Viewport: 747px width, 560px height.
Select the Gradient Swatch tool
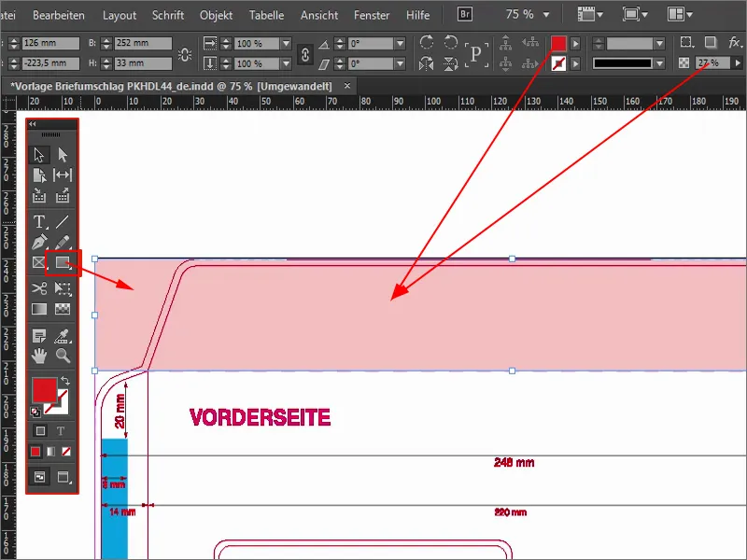[x=39, y=309]
